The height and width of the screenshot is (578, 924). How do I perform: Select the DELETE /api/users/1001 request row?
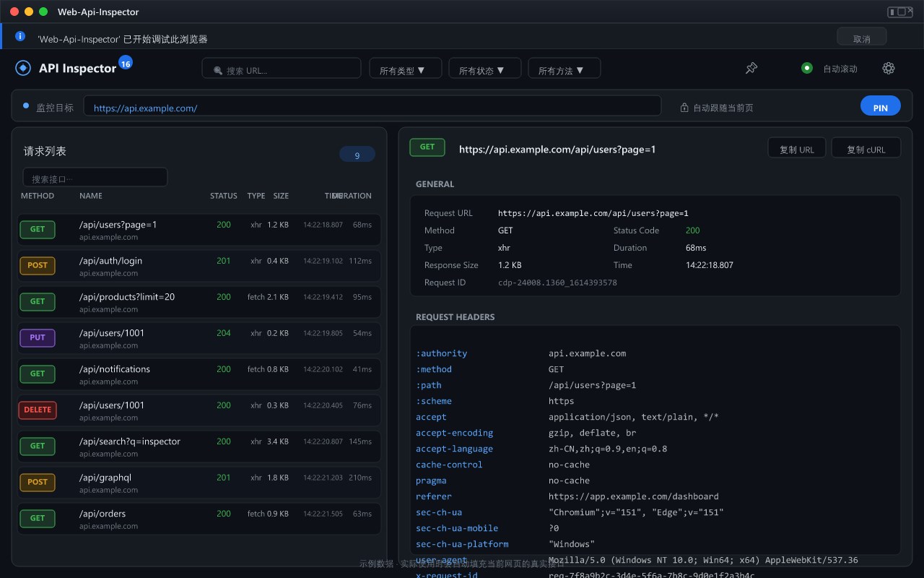pyautogui.click(x=199, y=410)
